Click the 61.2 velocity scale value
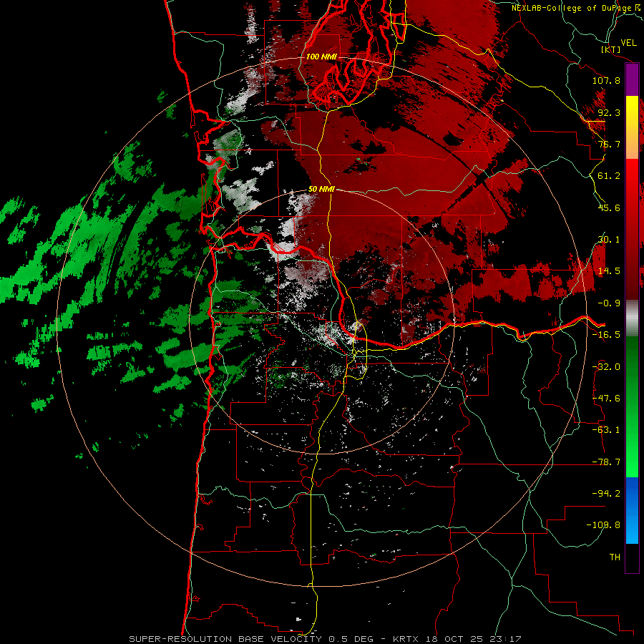The height and width of the screenshot is (644, 644). pos(609,176)
